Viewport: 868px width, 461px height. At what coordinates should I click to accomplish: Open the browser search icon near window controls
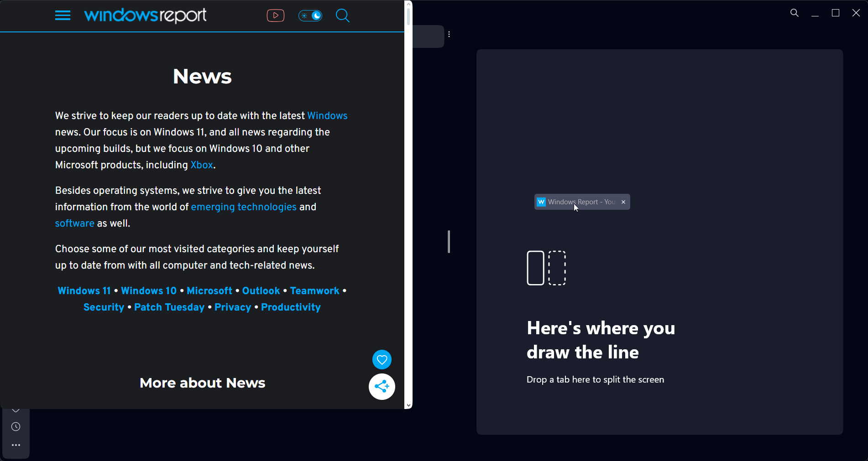click(x=795, y=13)
